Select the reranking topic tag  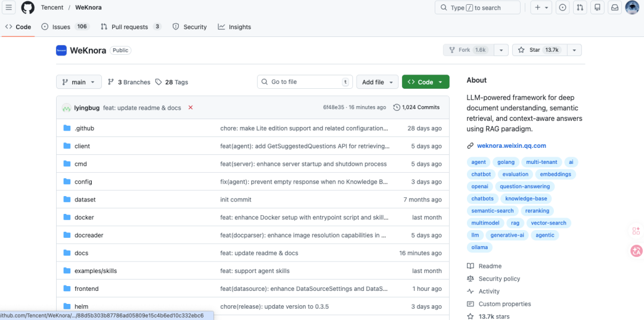click(x=537, y=211)
